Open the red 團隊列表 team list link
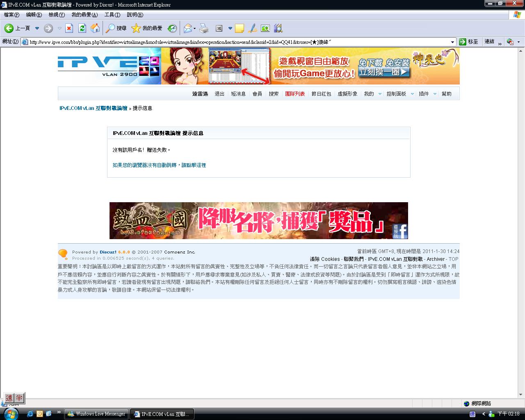The width and height of the screenshot is (525, 420). tap(295, 94)
